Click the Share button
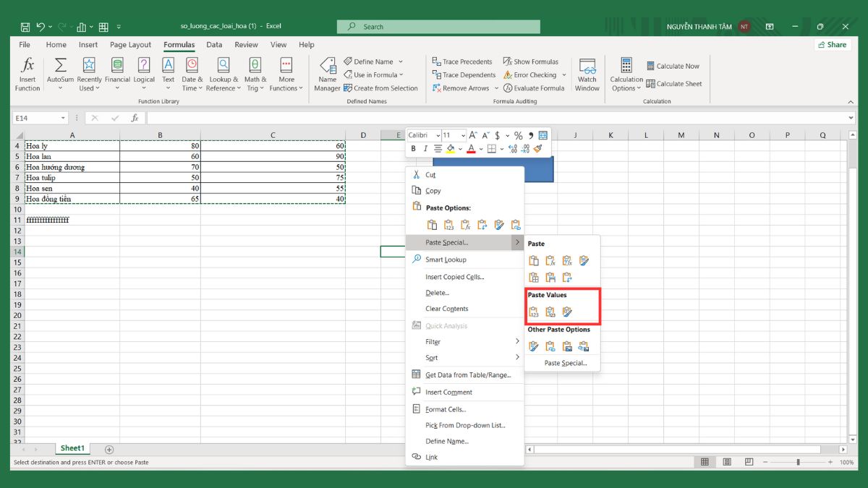The image size is (868, 488). coord(832,45)
